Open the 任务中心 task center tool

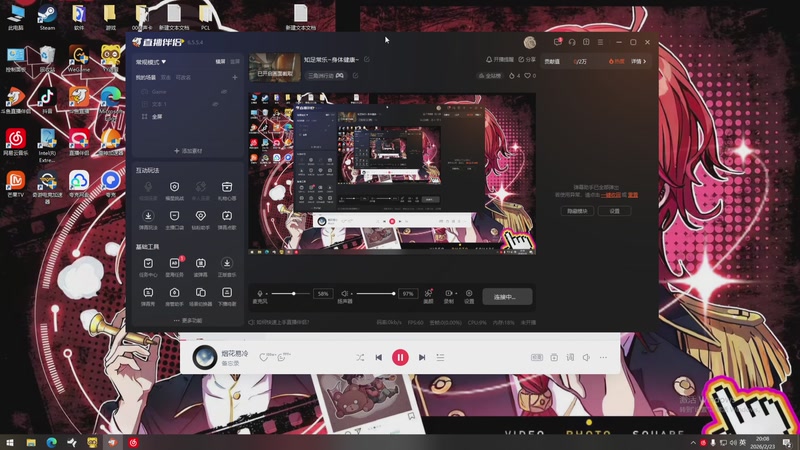pyautogui.click(x=148, y=267)
